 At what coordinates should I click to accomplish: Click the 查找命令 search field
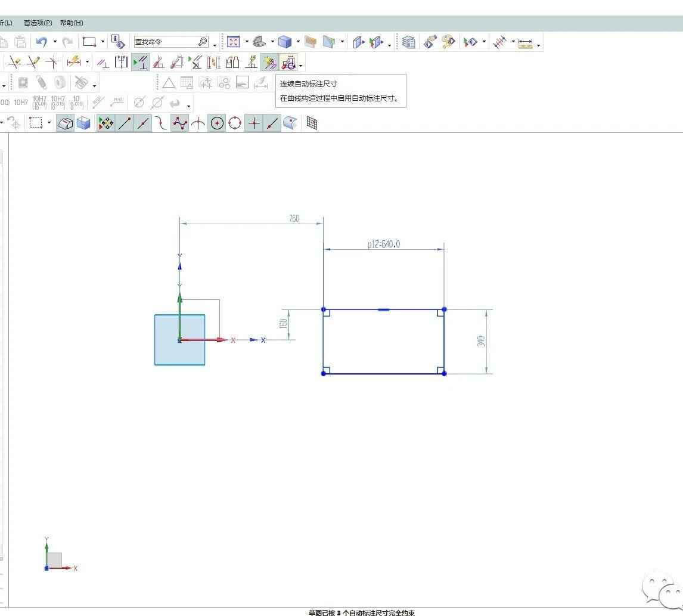[166, 42]
